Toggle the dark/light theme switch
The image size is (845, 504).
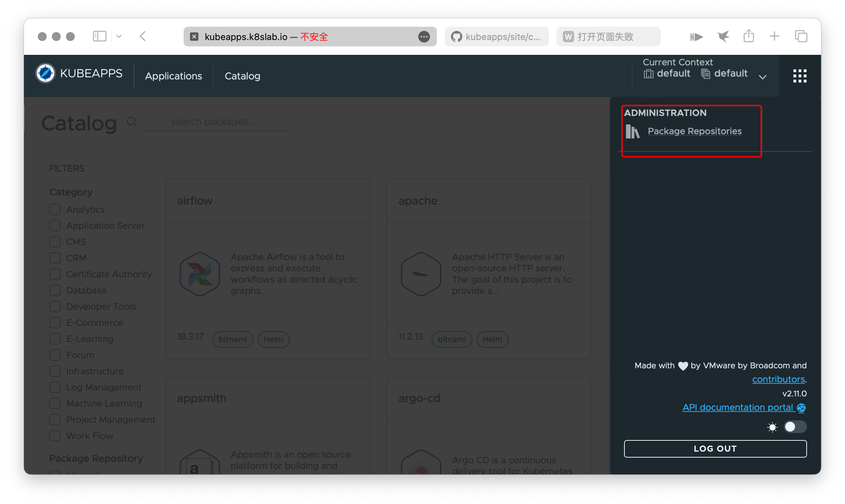pyautogui.click(x=795, y=427)
